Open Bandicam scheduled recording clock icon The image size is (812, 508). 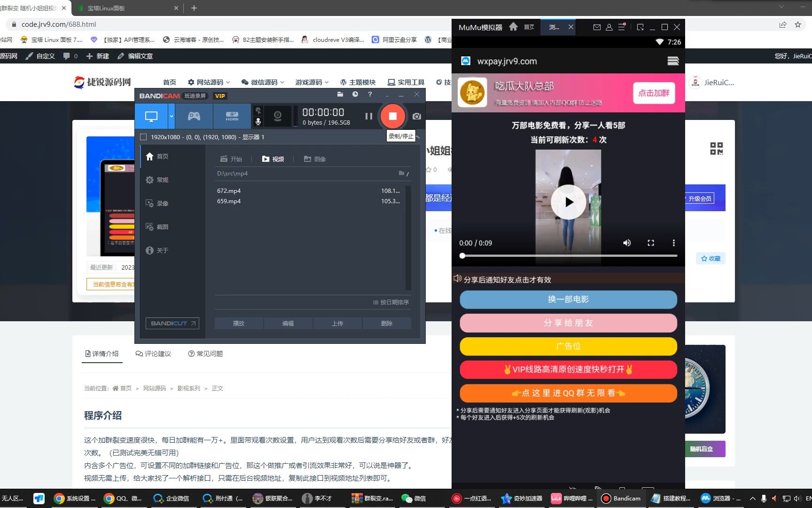click(x=355, y=95)
